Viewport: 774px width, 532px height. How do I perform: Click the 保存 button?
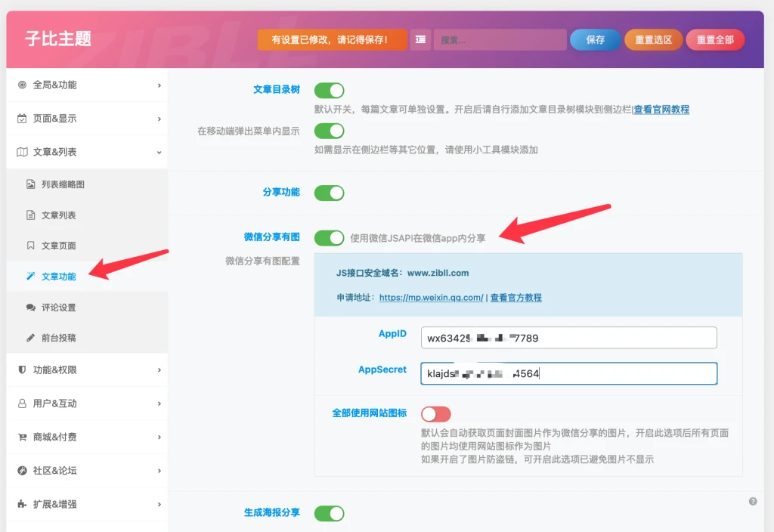click(598, 39)
